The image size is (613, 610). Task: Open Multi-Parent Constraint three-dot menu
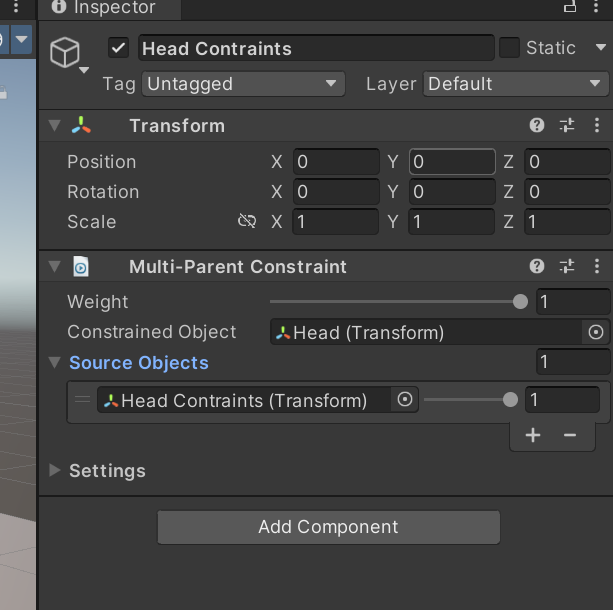(x=597, y=266)
